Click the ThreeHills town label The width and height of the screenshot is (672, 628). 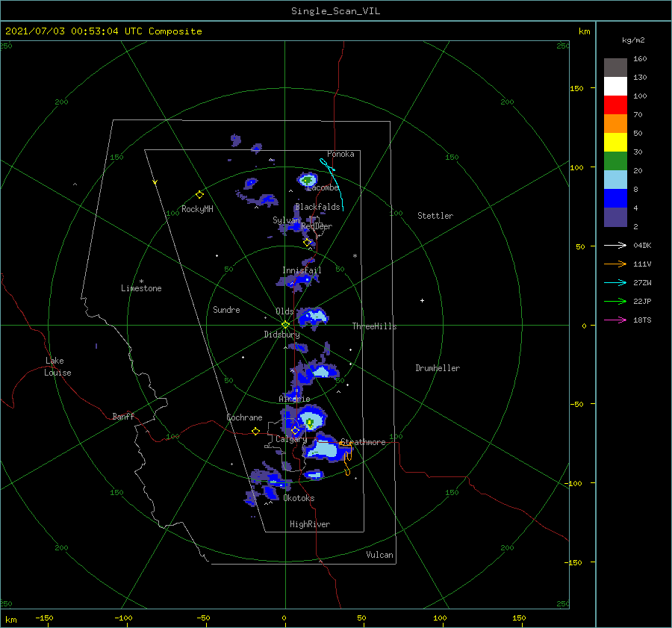pyautogui.click(x=375, y=326)
